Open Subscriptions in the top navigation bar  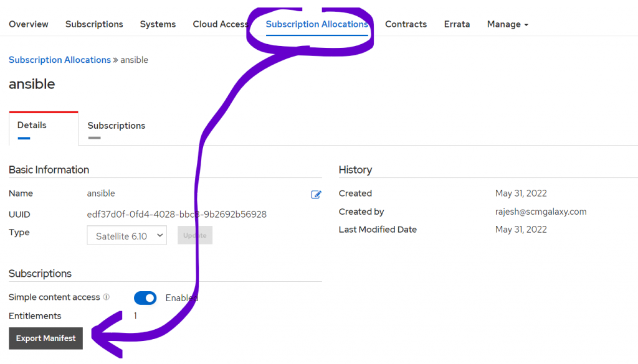pyautogui.click(x=94, y=24)
